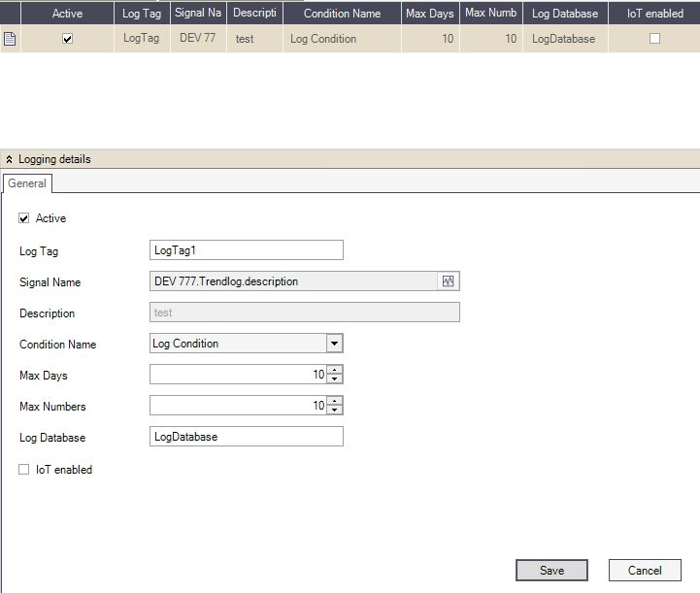Click the document icon in the first row
The image size is (700, 593).
(10, 39)
